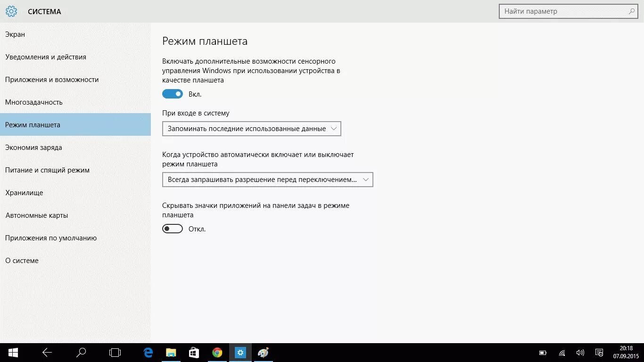The width and height of the screenshot is (644, 362).
Task: Open Экономия заряда section
Action: click(x=75, y=147)
